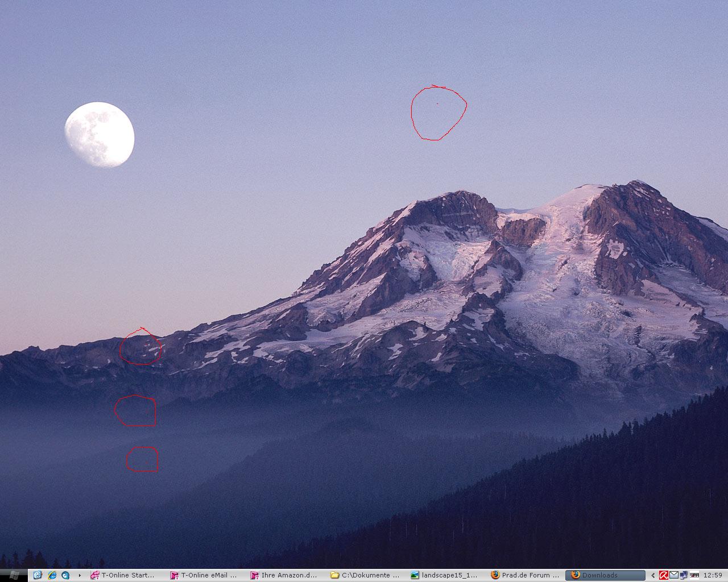Image resolution: width=728 pixels, height=582 pixels.
Task: Switch to landscape15 image window
Action: [445, 575]
